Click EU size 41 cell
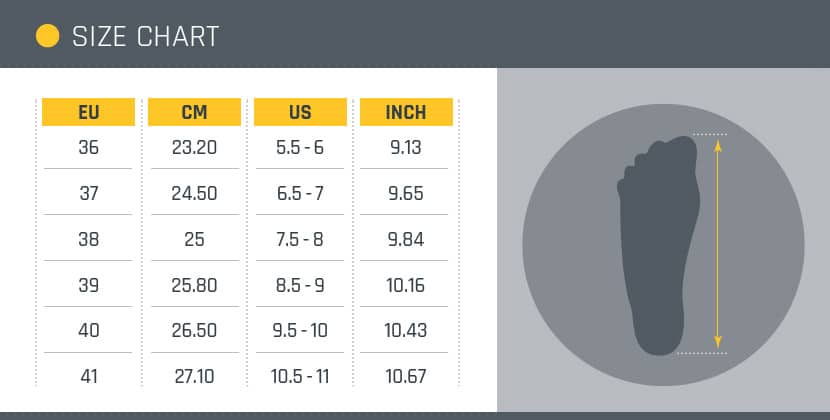The height and width of the screenshot is (420, 830). coord(88,377)
